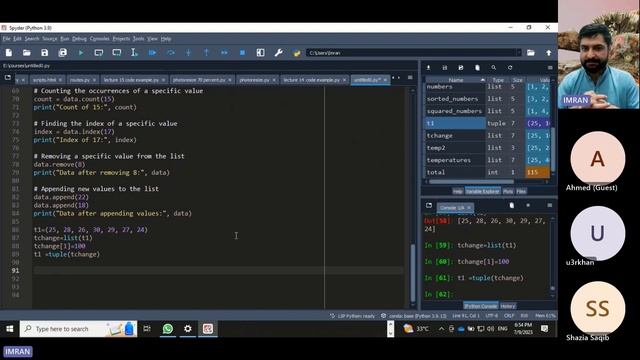Save data icon in Variable Explorer
This screenshot has height=360, width=640.
point(445,68)
